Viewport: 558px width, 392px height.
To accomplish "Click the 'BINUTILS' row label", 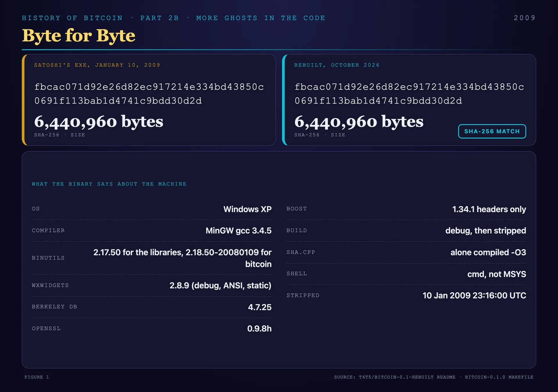I will tap(48, 258).
